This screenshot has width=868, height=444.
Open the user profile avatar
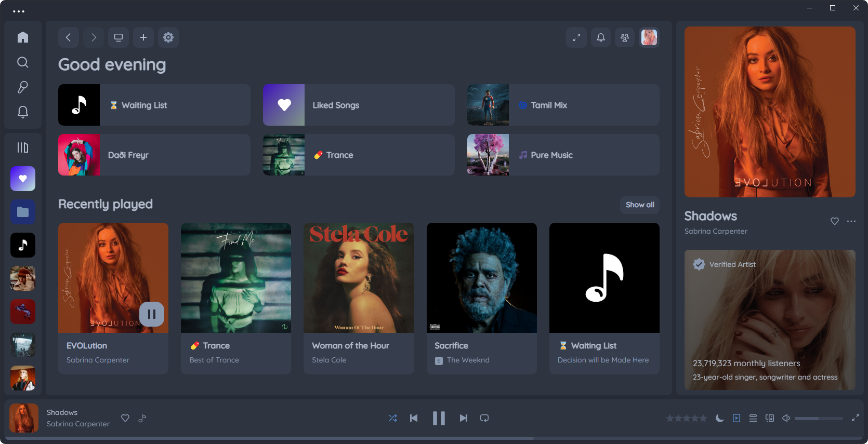[x=649, y=37]
